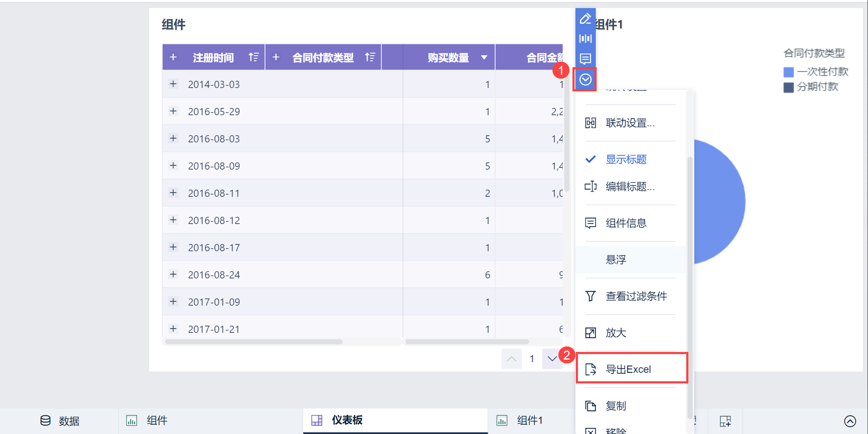This screenshot has height=434, width=868.
Task: Expand the 2016-08-09 row
Action: click(173, 165)
